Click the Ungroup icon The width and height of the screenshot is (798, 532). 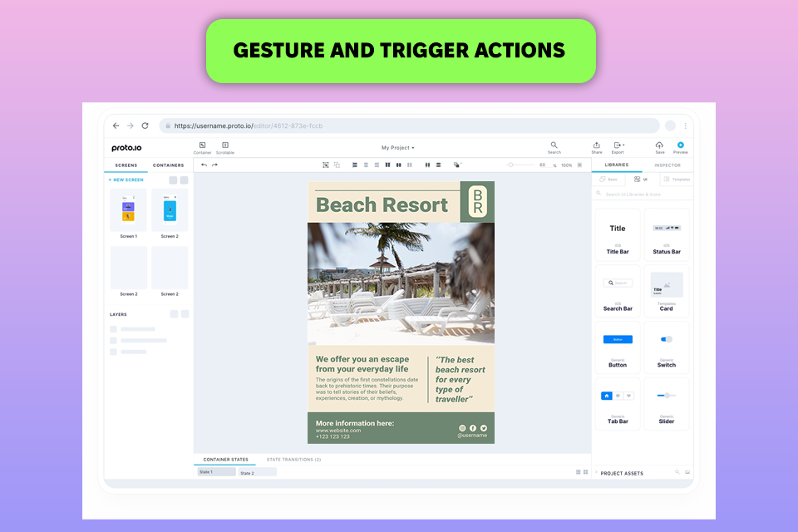point(337,165)
